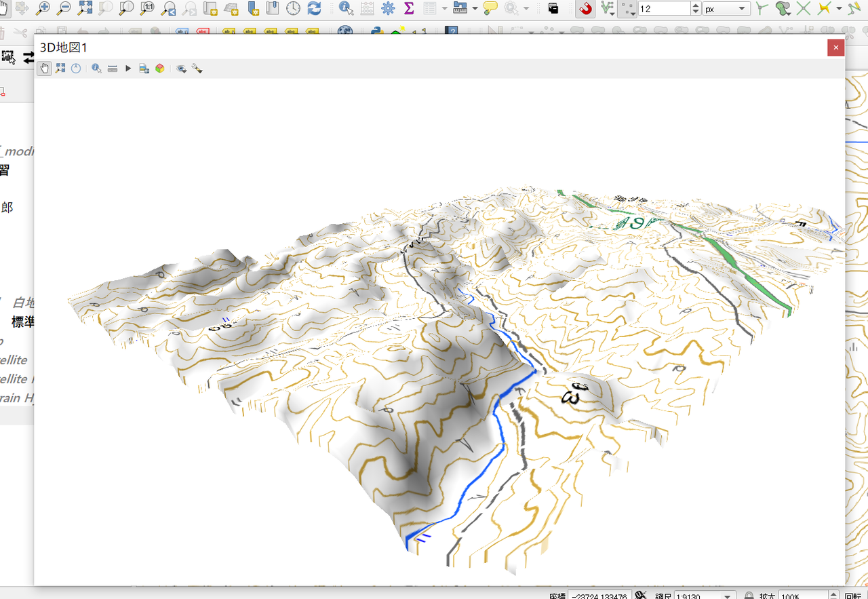
Task: Select the 3D camera control hand tool
Action: [44, 69]
